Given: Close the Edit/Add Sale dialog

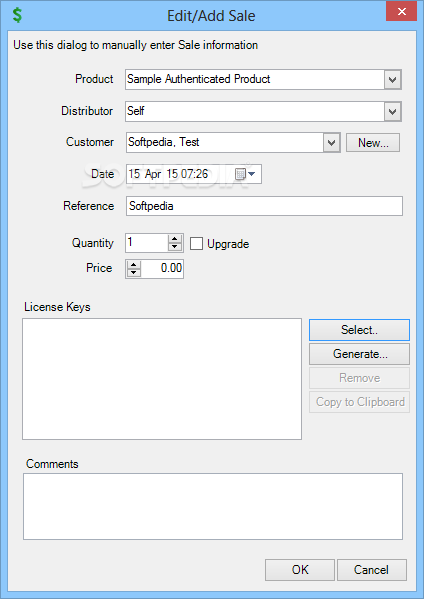Looking at the screenshot, I should click(401, 11).
